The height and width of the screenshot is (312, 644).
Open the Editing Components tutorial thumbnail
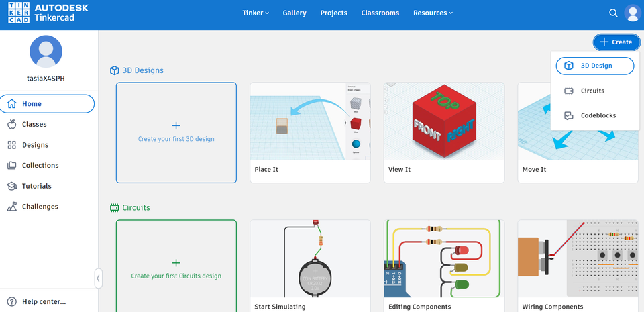click(x=444, y=258)
